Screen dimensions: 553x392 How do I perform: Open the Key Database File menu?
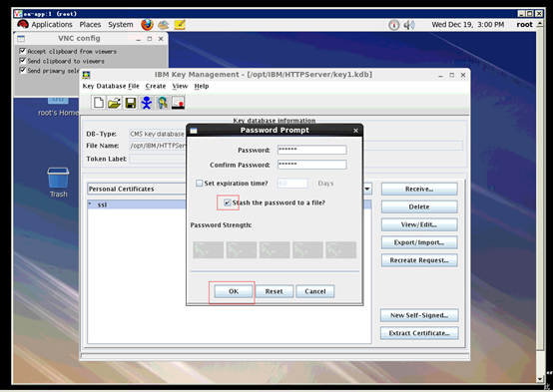[x=111, y=86]
